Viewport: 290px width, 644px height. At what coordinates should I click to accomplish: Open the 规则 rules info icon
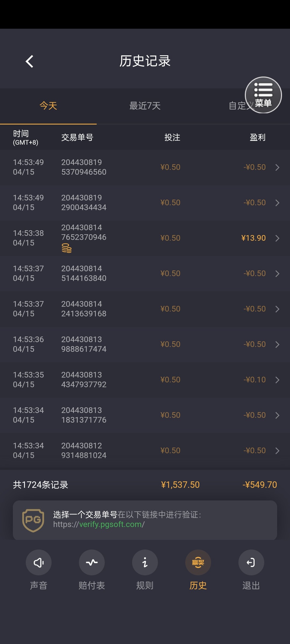pos(145,562)
